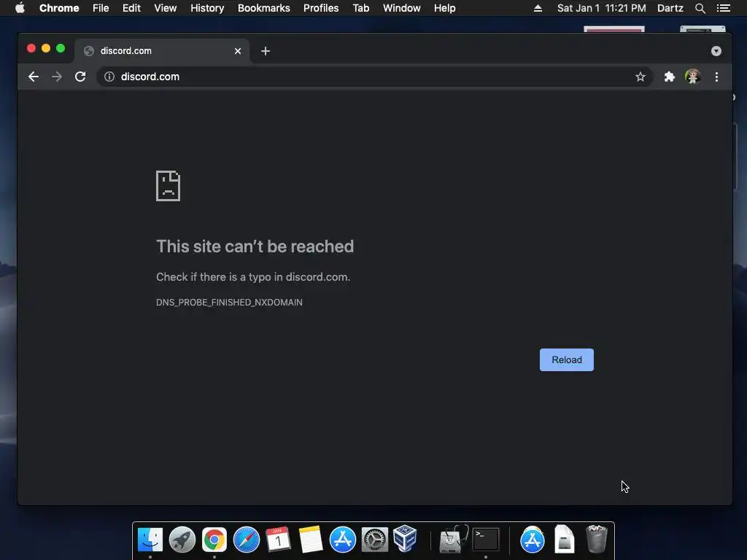Image resolution: width=747 pixels, height=560 pixels.
Task: Open a new tab with plus button
Action: (266, 51)
